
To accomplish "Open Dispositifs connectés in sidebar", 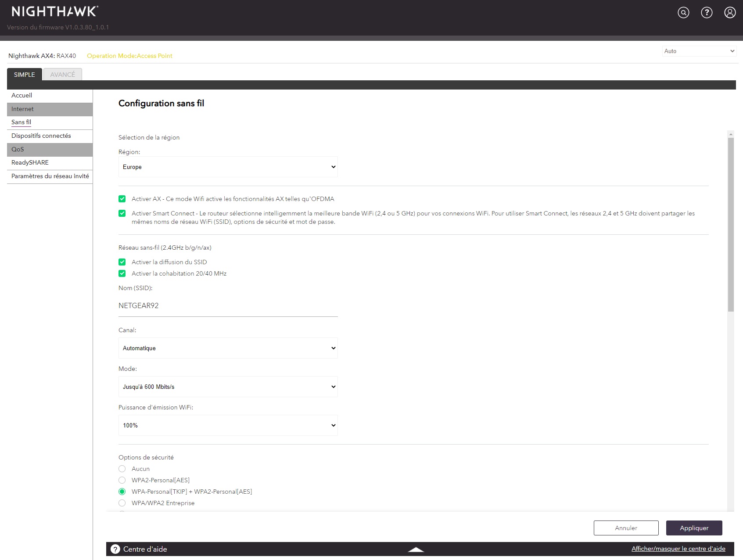I will pyautogui.click(x=41, y=136).
